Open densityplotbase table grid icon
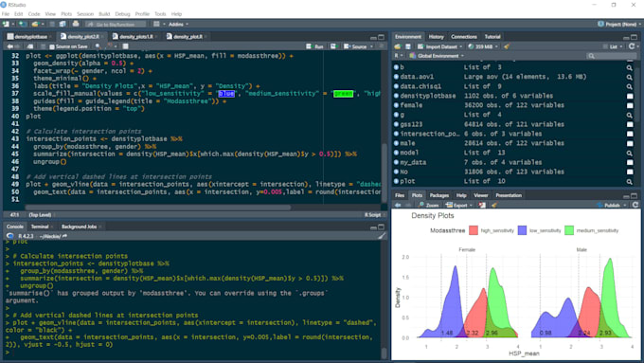Screen dimensions: 644x363 (x=629, y=96)
